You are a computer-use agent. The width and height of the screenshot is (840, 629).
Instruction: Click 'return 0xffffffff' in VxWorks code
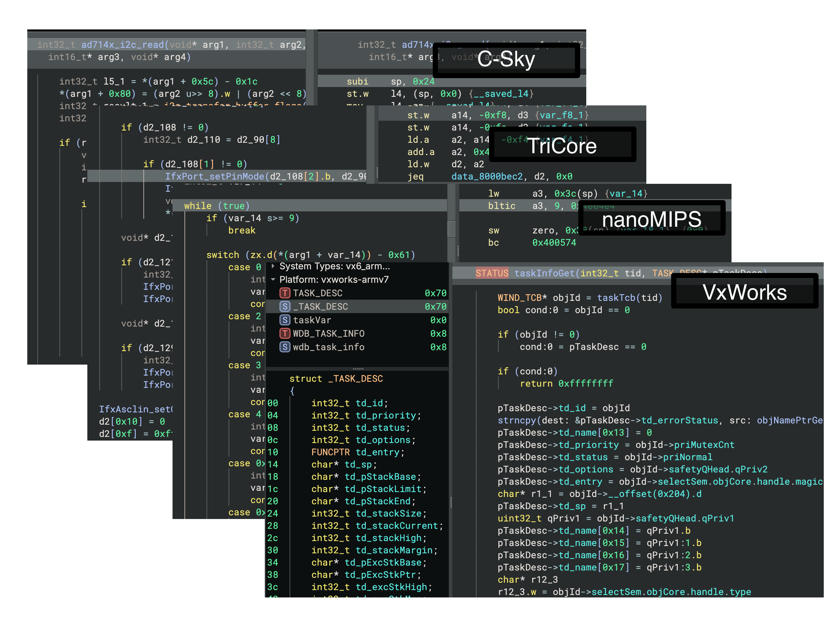tap(567, 383)
